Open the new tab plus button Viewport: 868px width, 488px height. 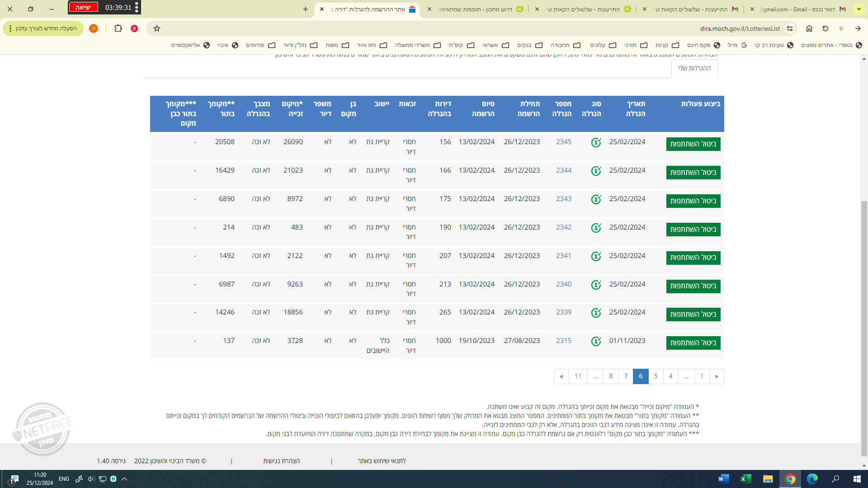(306, 9)
